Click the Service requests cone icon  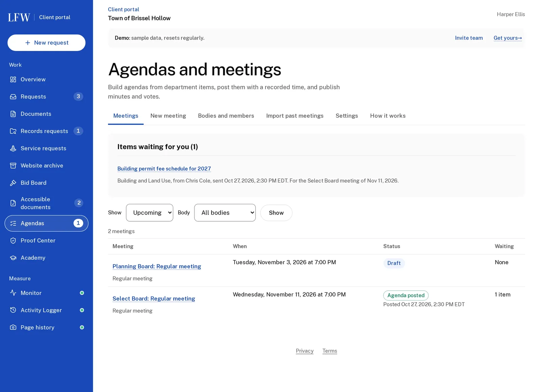(13, 148)
